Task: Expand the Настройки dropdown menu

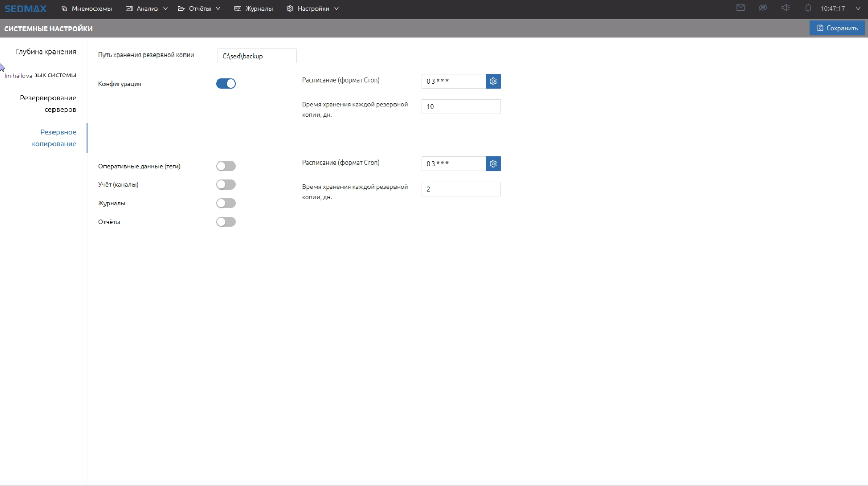Action: pos(313,9)
